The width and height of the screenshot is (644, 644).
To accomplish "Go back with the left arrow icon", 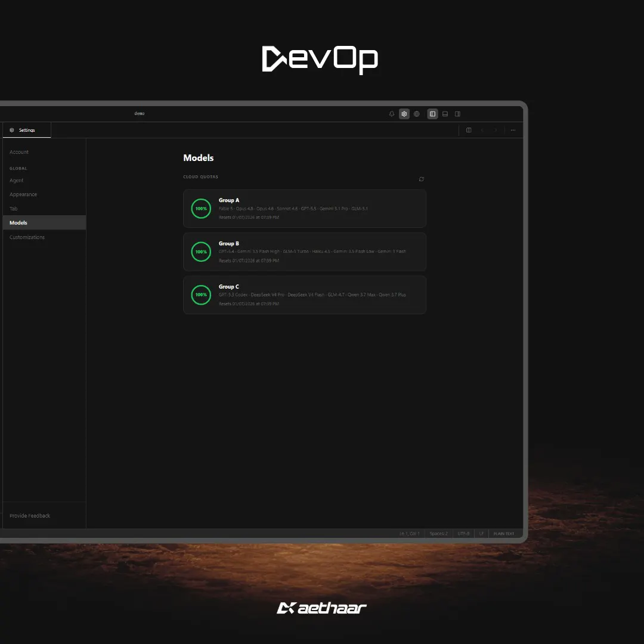I will click(482, 130).
